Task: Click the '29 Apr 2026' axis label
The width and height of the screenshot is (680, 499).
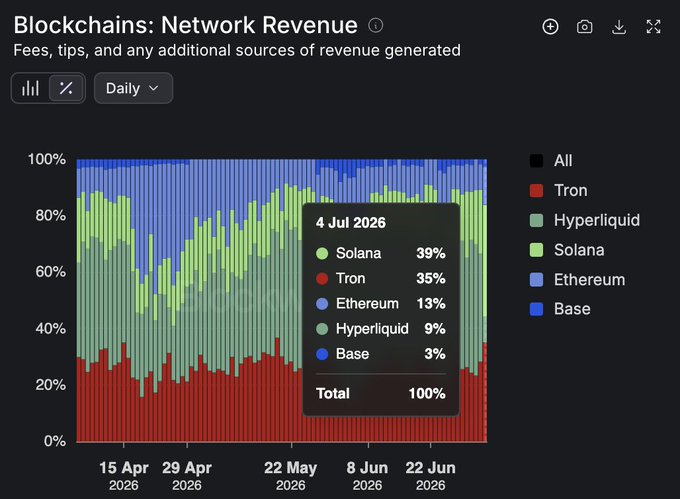Action: point(187,476)
